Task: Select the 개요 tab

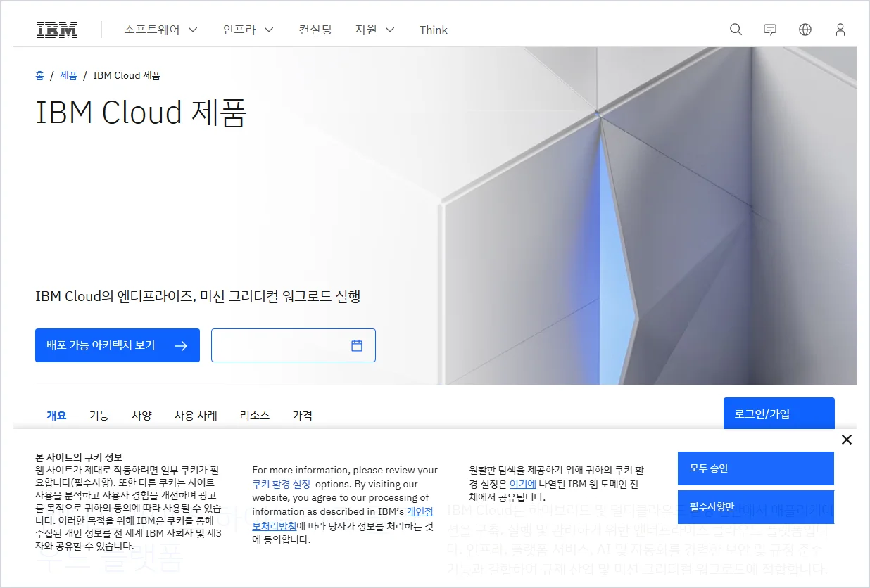Action: [56, 415]
